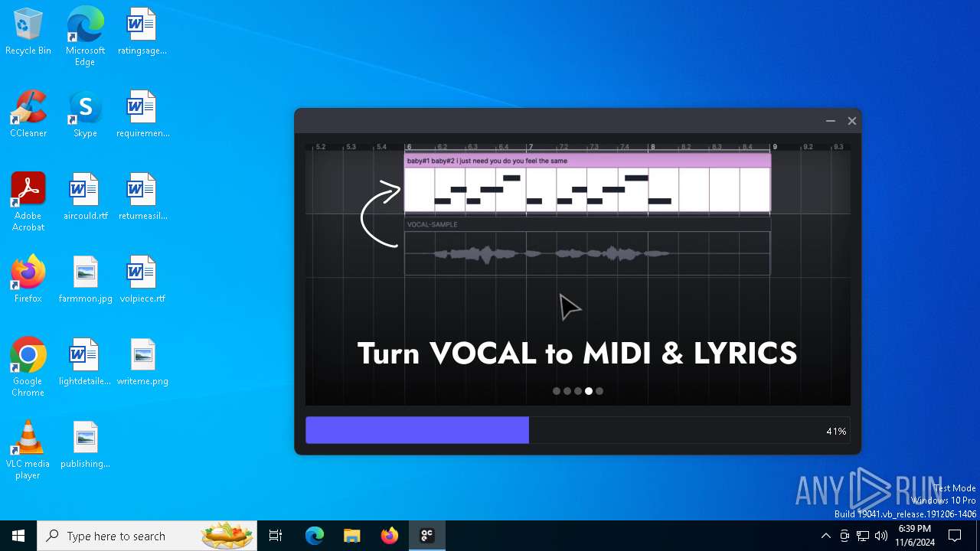Screen dimensions: 980x551
Task: Open File Explorer from taskbar
Action: click(x=351, y=536)
